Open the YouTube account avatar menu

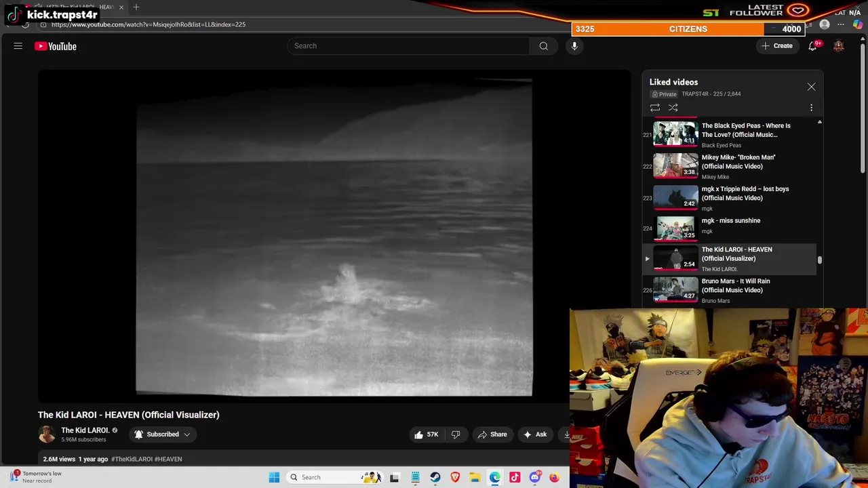pyautogui.click(x=839, y=46)
